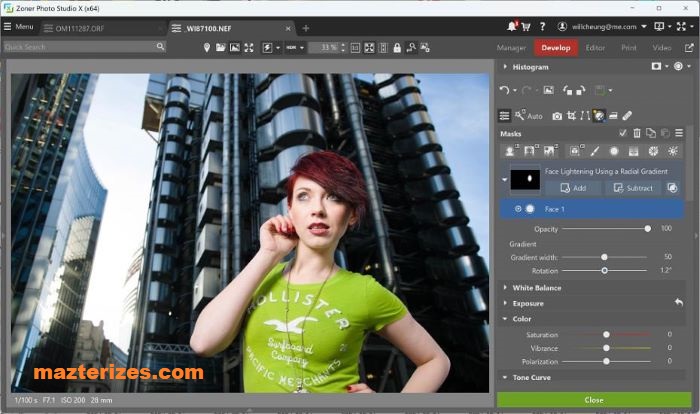Switch to the Editor module

click(x=595, y=48)
